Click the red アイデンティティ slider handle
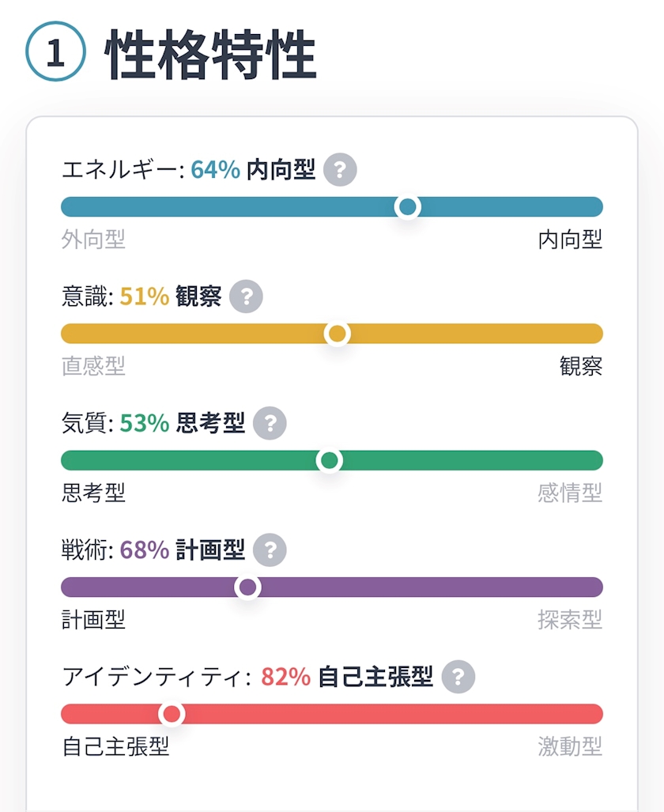Viewport: 664px width, 812px height. coord(172,714)
